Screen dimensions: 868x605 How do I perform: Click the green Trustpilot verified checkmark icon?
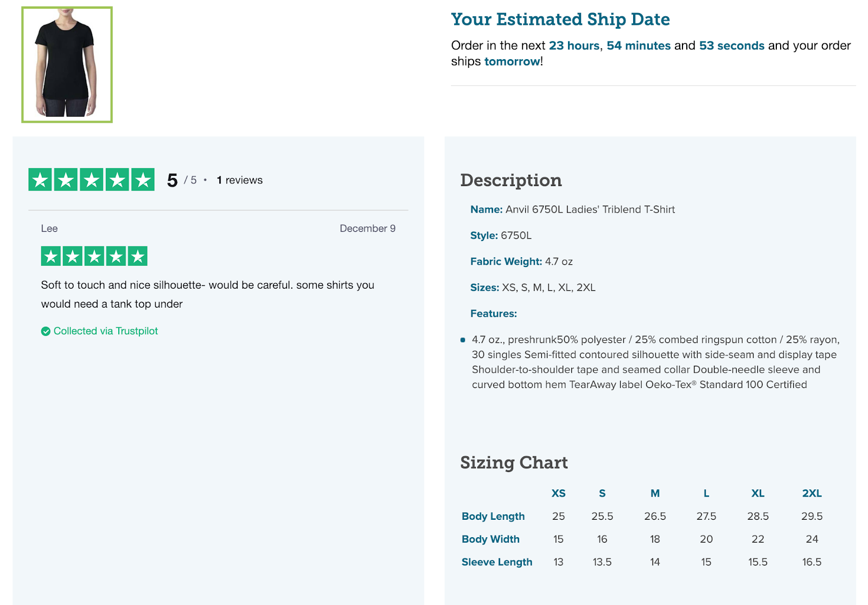pos(46,332)
